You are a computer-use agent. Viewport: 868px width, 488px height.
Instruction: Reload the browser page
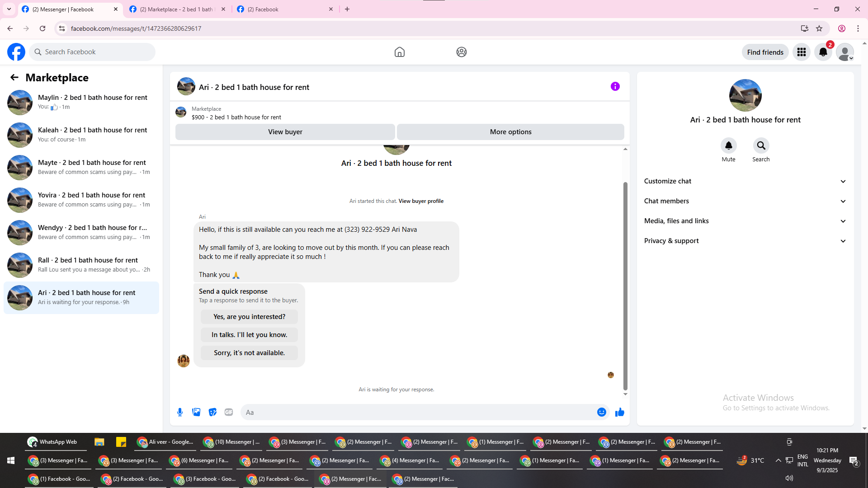point(42,28)
